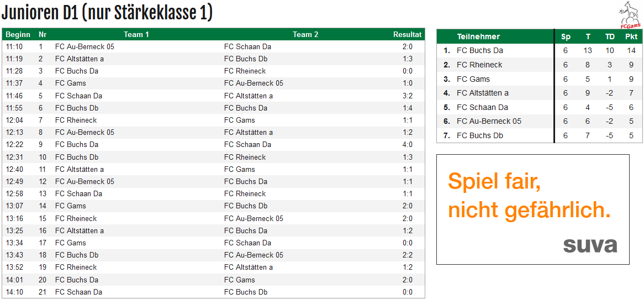Click the 2:2 result of match 18
Viewport: 644px width, 299px height.
(408, 255)
